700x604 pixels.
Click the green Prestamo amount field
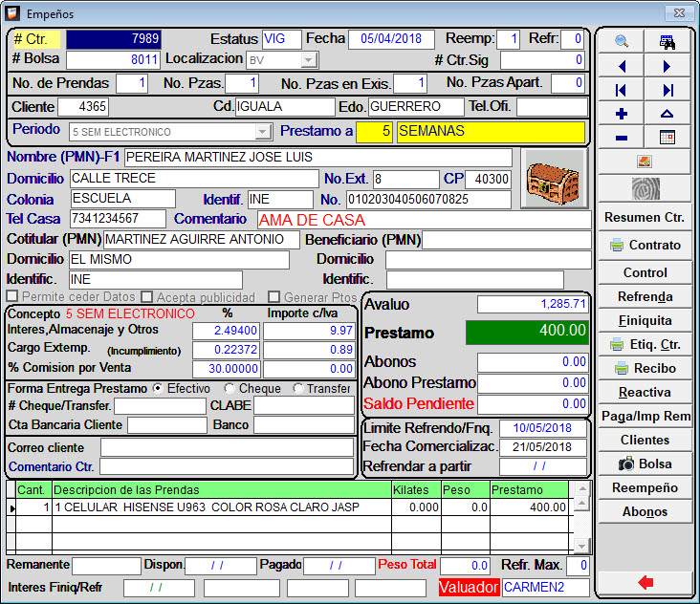[x=526, y=332]
